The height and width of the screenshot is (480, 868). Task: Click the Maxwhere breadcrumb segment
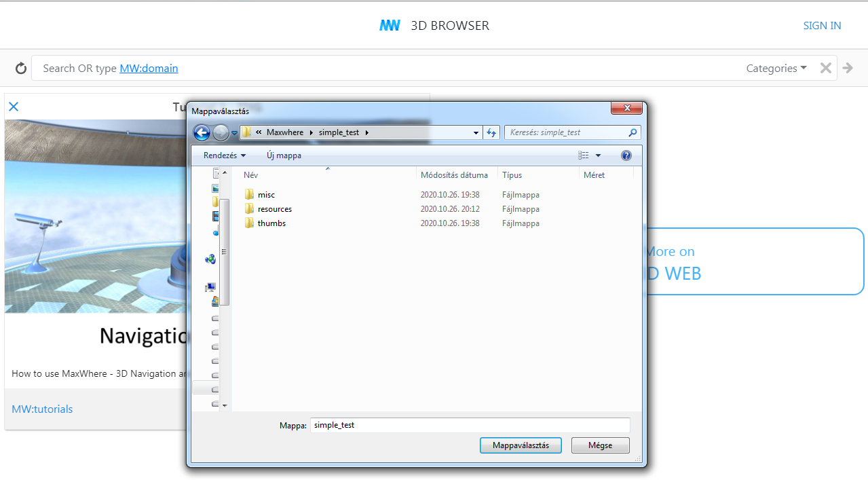tap(285, 132)
